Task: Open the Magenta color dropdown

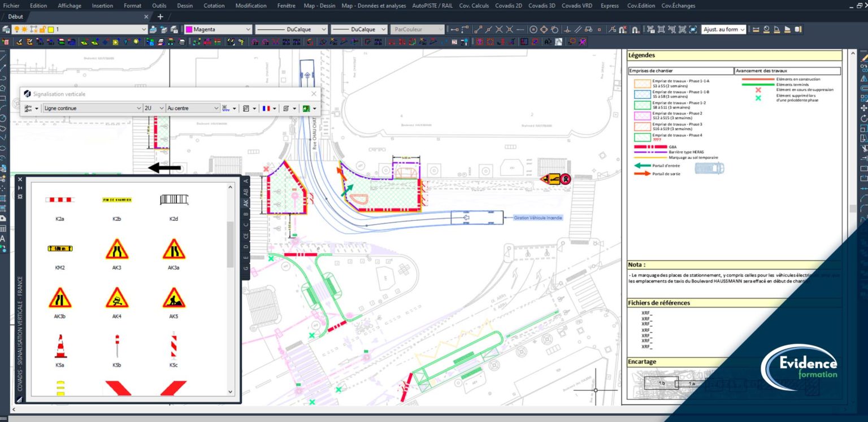Action: pyautogui.click(x=248, y=29)
